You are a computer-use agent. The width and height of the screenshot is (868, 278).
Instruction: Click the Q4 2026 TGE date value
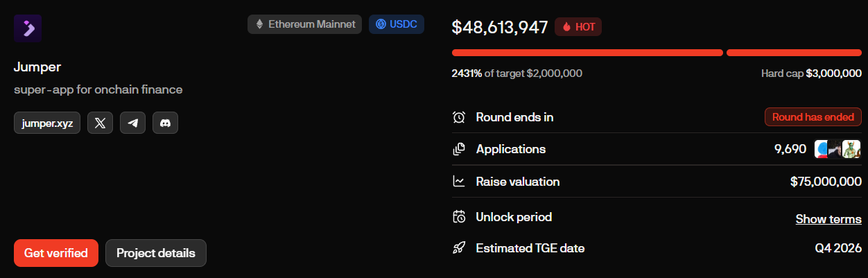click(838, 248)
